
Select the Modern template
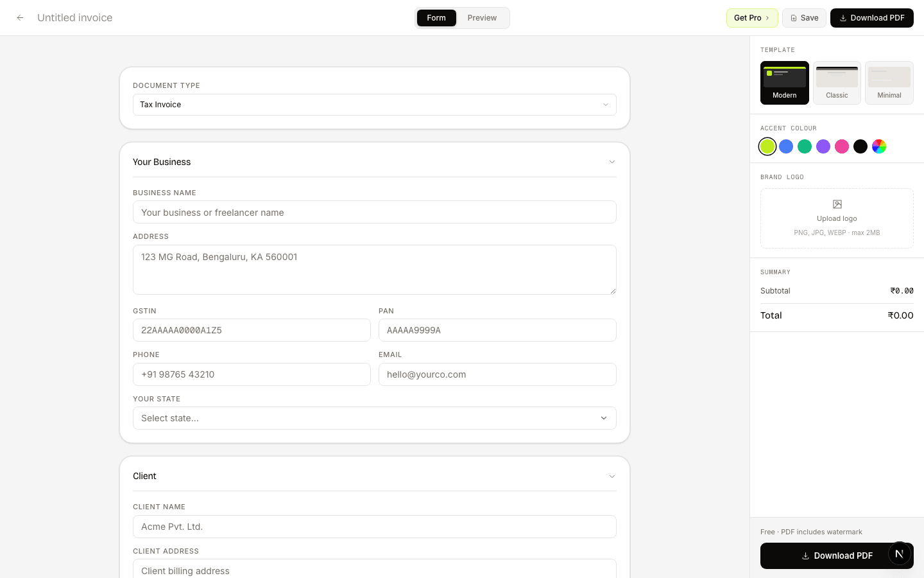[785, 83]
